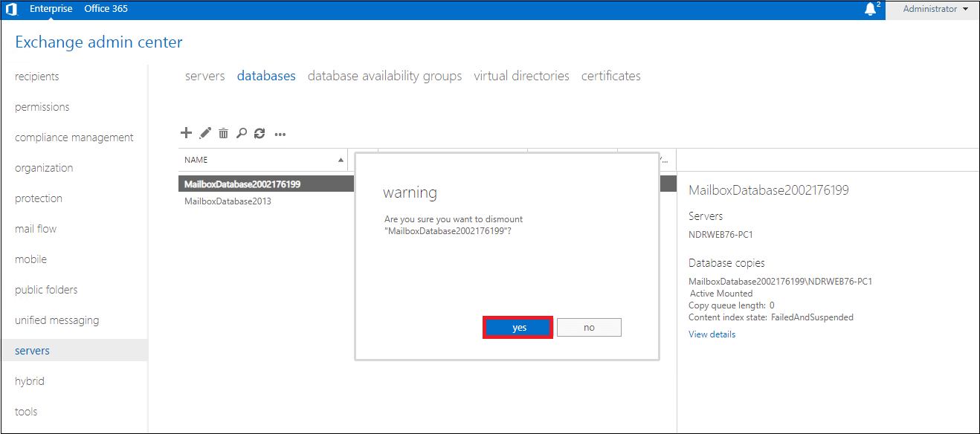This screenshot has height=434, width=980.
Task: Switch to Enterprise in the header
Action: [x=51, y=9]
